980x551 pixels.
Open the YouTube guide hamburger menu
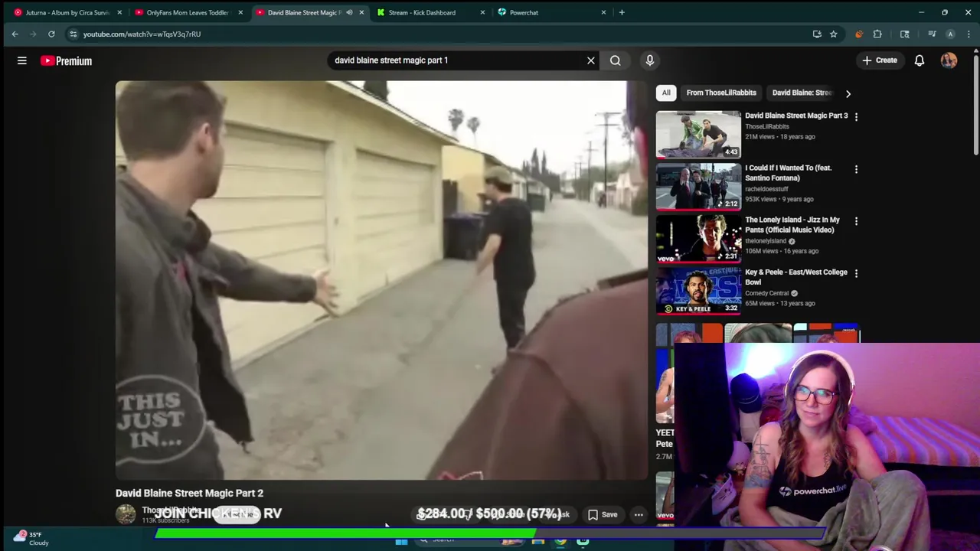click(22, 60)
